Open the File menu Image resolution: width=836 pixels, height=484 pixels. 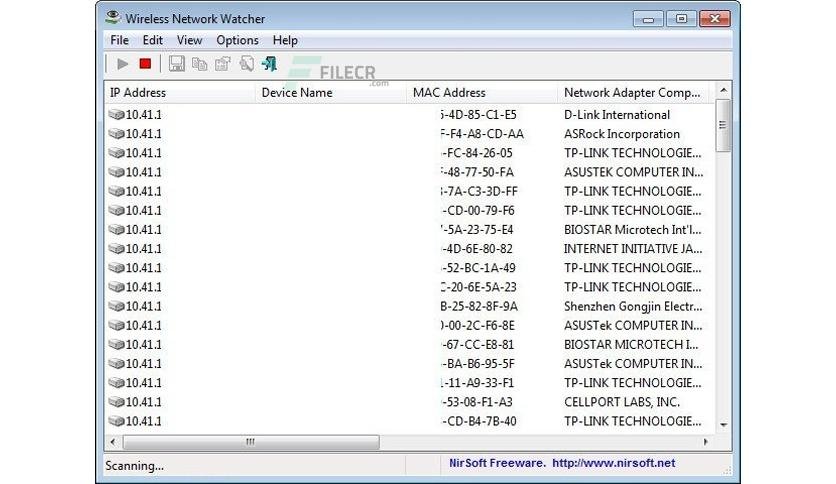[119, 40]
